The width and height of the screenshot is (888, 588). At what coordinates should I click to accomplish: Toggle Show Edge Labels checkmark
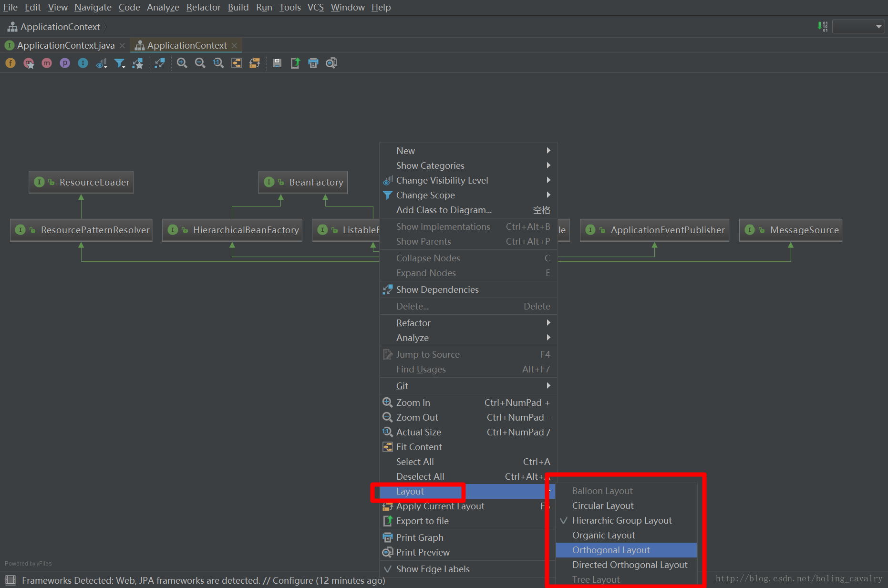pos(468,569)
